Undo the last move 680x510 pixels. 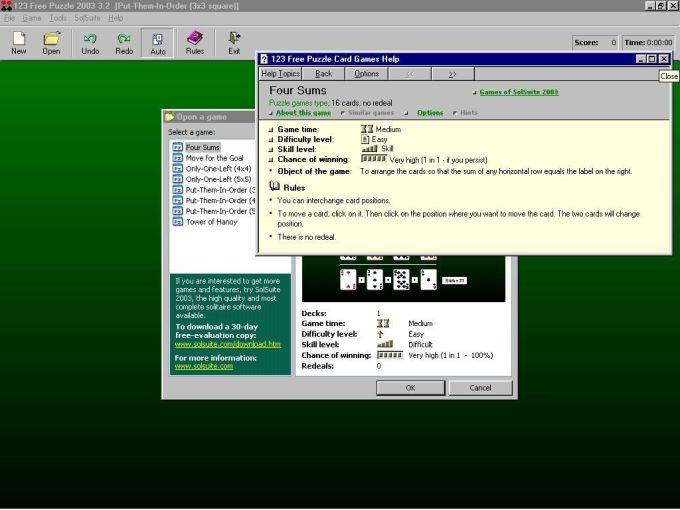tap(90, 43)
